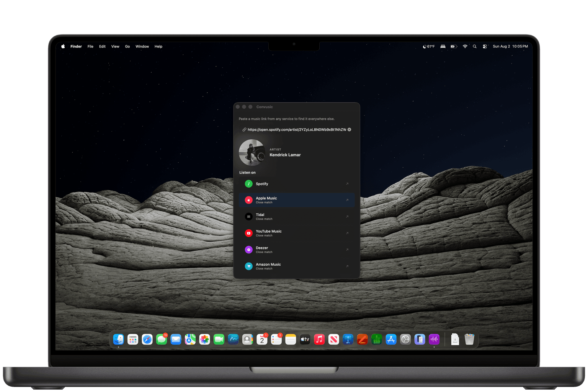Open the Spotify link via its arrow
The image size is (588, 392).
tap(347, 184)
